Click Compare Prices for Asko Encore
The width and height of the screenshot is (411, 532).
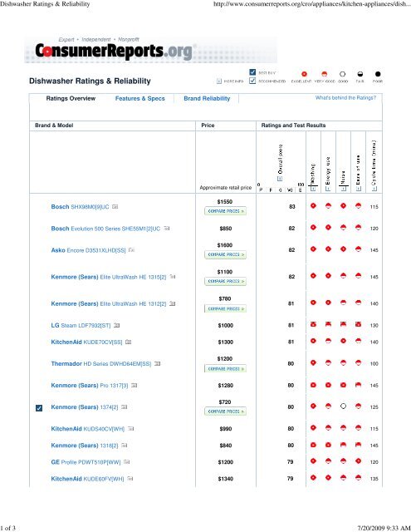click(225, 254)
